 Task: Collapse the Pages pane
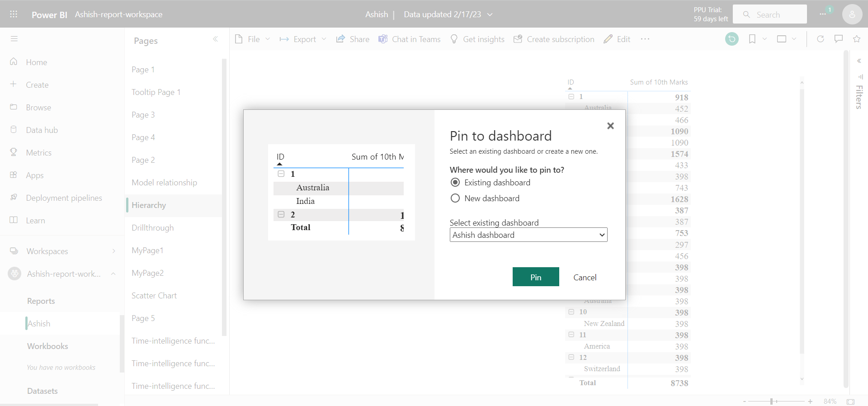click(216, 39)
